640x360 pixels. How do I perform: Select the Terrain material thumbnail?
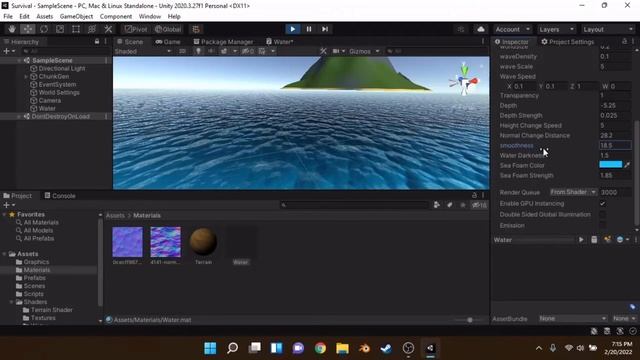tap(203, 242)
